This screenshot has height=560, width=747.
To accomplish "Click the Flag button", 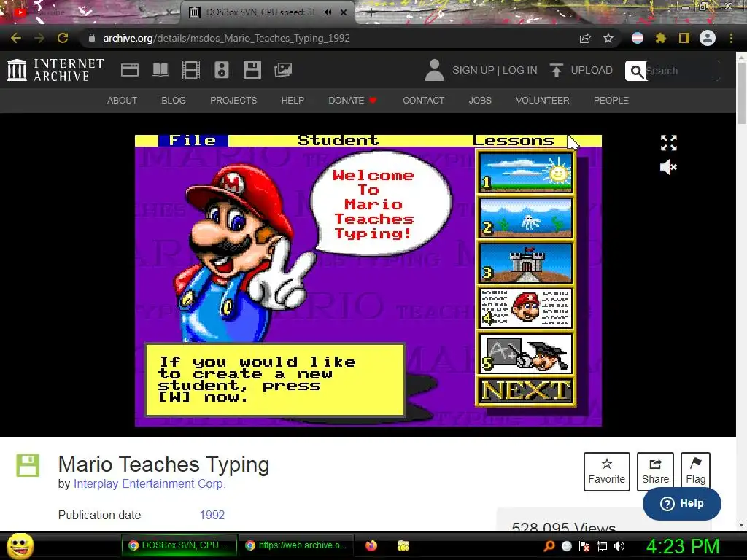I will coord(695,472).
